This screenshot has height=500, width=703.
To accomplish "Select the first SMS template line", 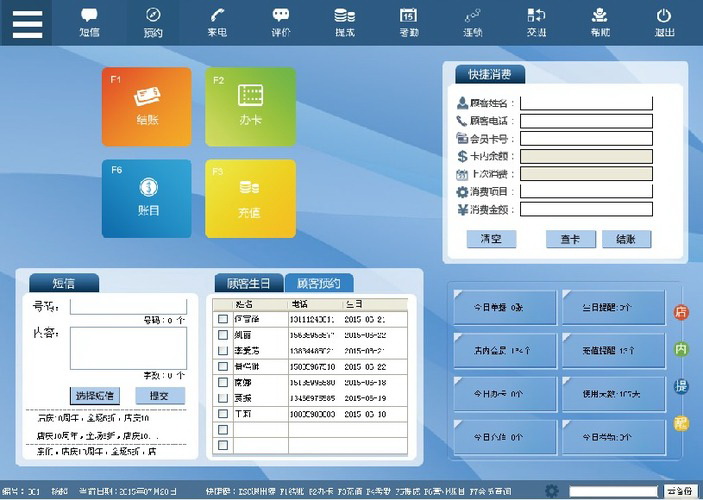I will click(x=93, y=418).
